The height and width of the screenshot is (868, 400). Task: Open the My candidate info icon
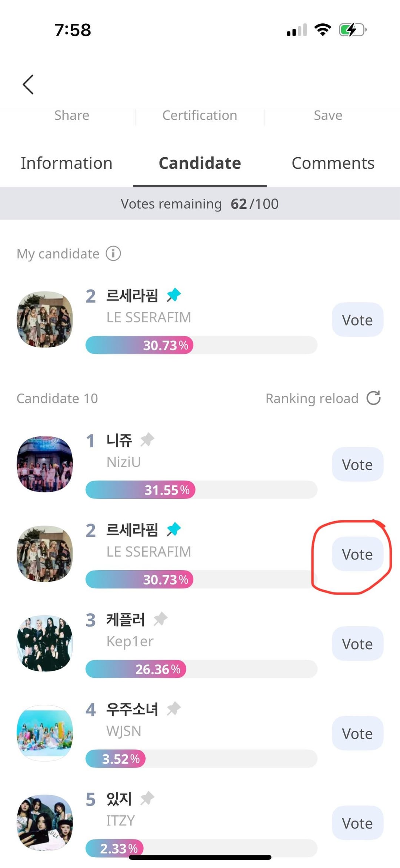click(x=113, y=254)
